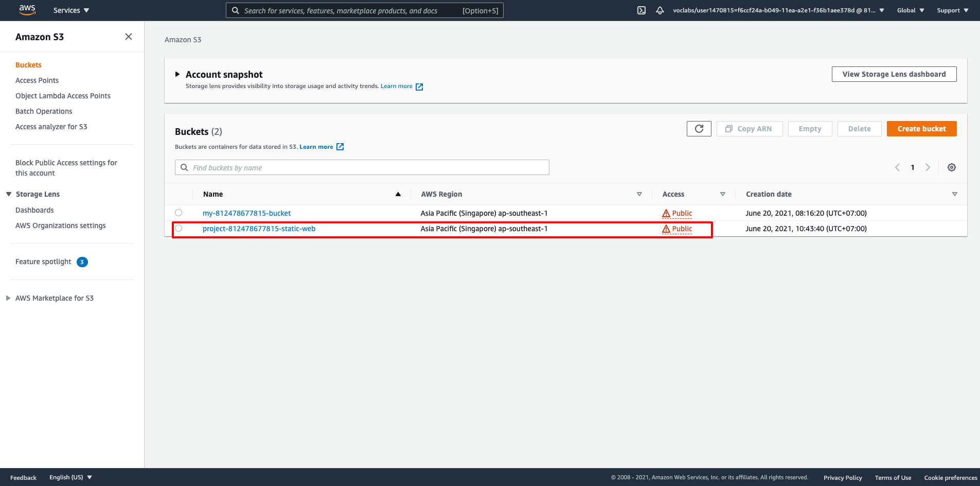Click the Empty bucket button
980x486 pixels.
click(810, 129)
